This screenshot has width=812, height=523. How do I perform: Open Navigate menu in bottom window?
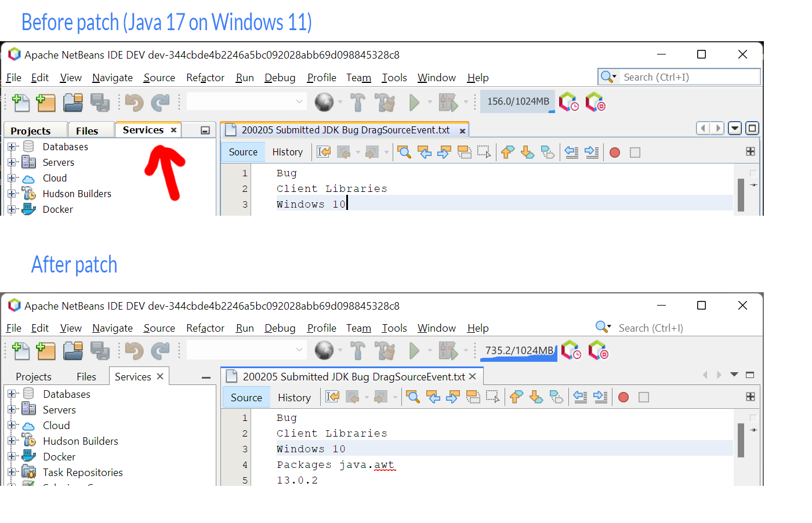[113, 328]
